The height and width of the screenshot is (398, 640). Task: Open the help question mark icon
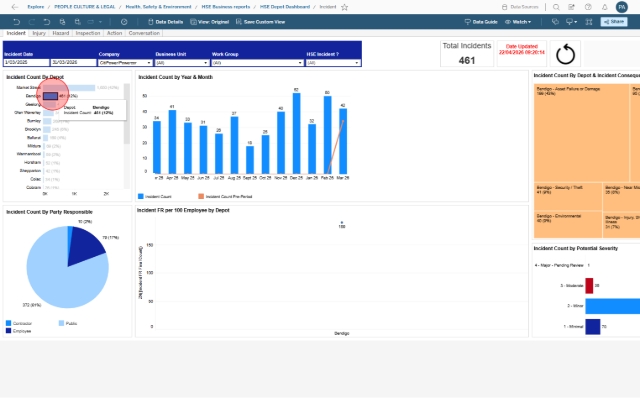(x=588, y=7)
